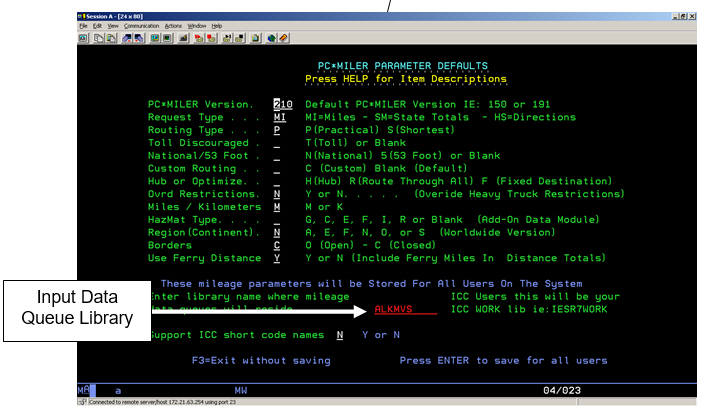Click the Request Type field showing MI

pyautogui.click(x=280, y=117)
